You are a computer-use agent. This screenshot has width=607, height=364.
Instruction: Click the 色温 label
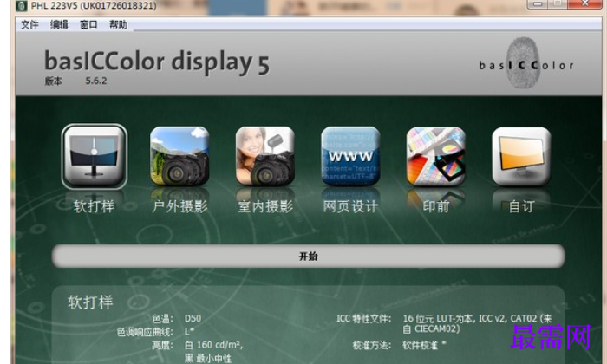coord(163,318)
